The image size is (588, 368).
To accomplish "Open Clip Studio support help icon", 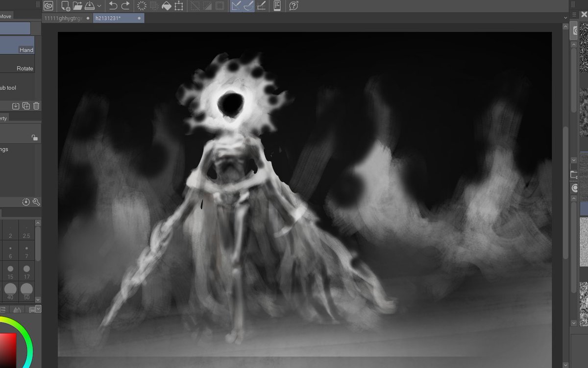I will [x=294, y=6].
